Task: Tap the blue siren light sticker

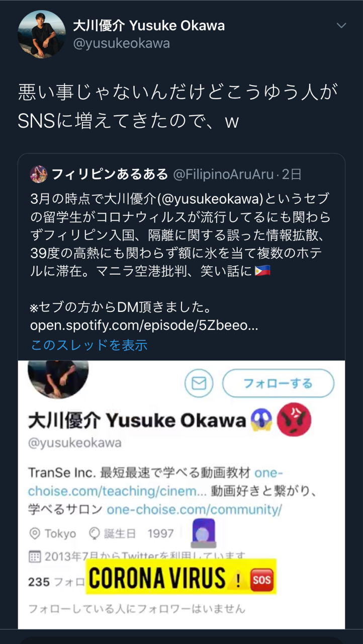Action: click(x=204, y=533)
